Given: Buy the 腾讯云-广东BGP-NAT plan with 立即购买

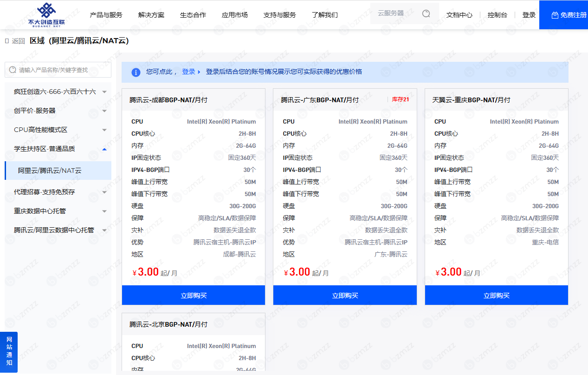Looking at the screenshot, I should pos(345,296).
